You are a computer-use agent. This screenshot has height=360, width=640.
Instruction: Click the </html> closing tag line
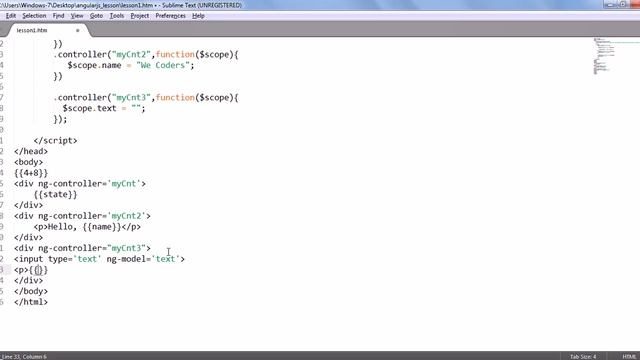pyautogui.click(x=31, y=302)
